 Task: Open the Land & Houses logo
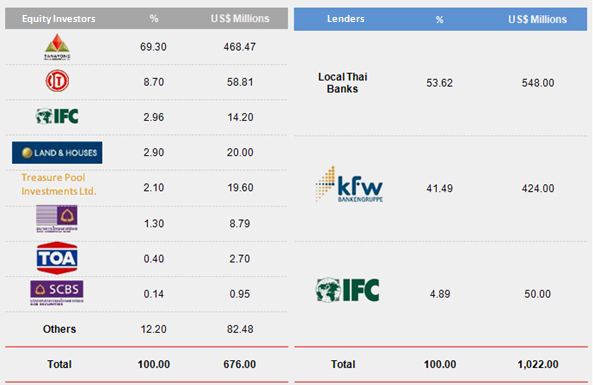[x=57, y=152]
